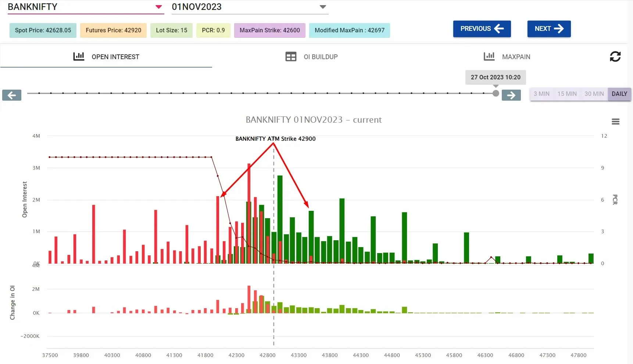The height and width of the screenshot is (364, 633).
Task: Step the time slider forward with right arrow
Action: point(511,95)
